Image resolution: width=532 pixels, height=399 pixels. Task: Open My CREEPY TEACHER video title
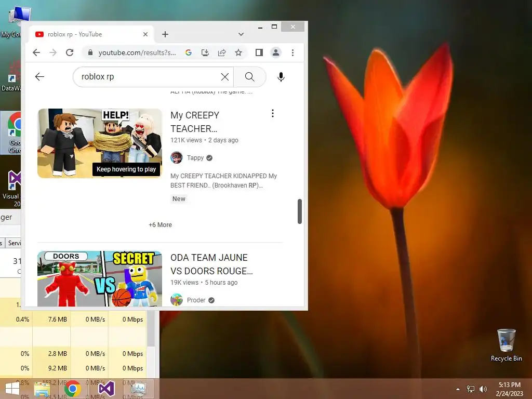point(195,122)
